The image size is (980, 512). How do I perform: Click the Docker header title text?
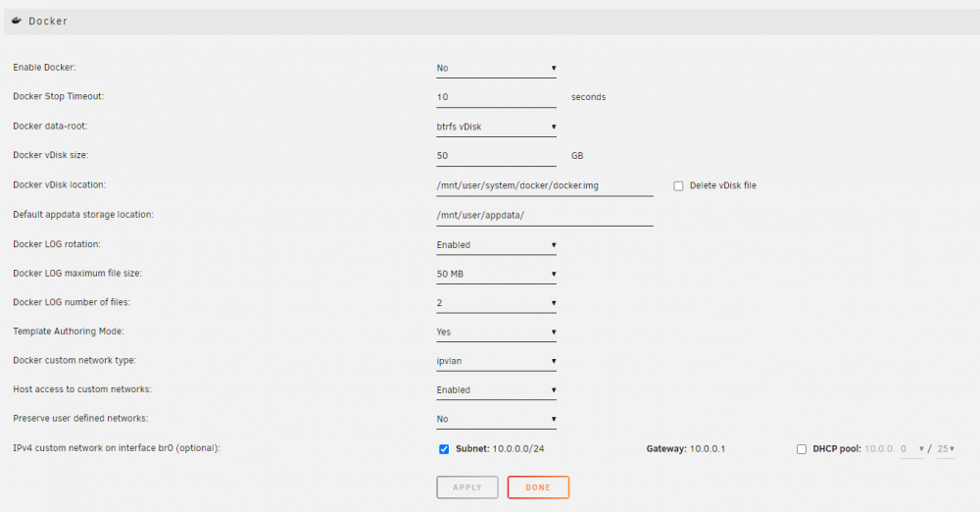point(48,22)
